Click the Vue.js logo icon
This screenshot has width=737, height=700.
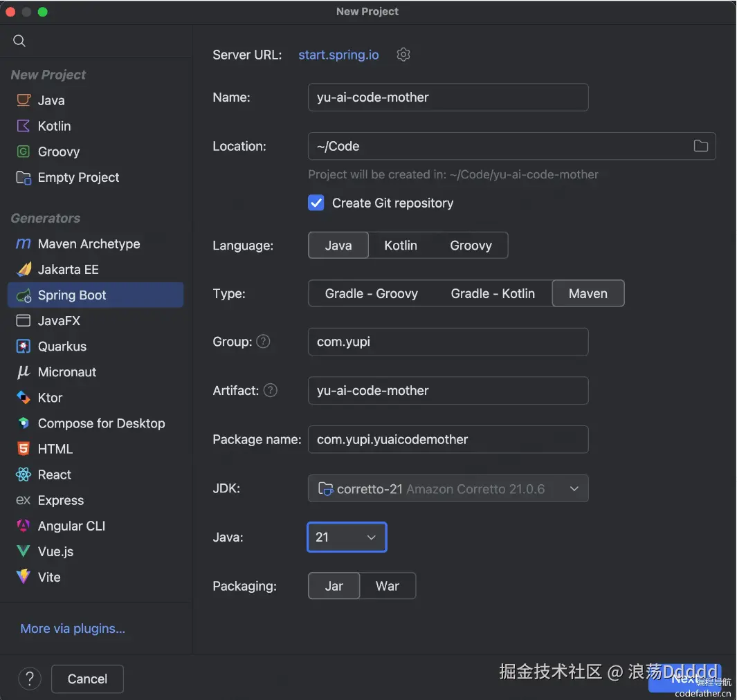pos(24,551)
